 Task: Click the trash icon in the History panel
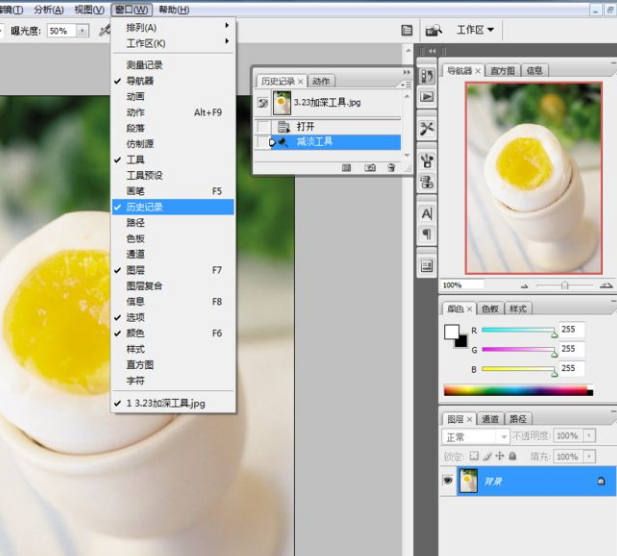(391, 168)
